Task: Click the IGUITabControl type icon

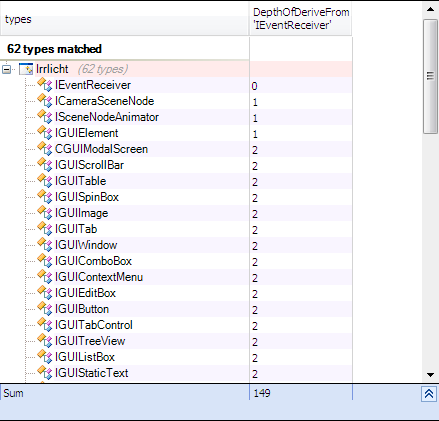Action: pos(45,325)
